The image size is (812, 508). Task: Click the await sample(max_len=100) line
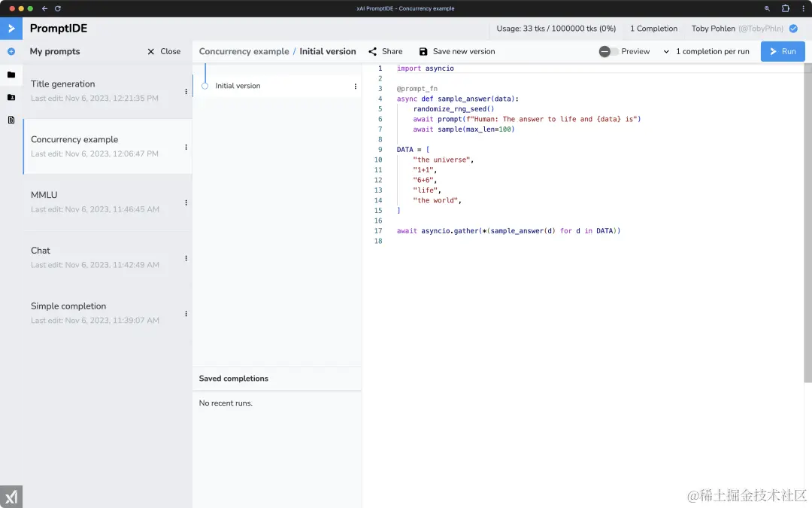coord(463,129)
